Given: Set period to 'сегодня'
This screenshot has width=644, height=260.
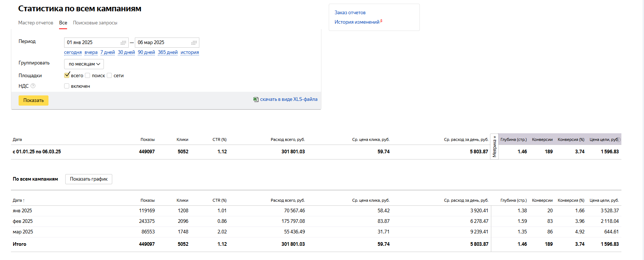Looking at the screenshot, I should [x=73, y=52].
